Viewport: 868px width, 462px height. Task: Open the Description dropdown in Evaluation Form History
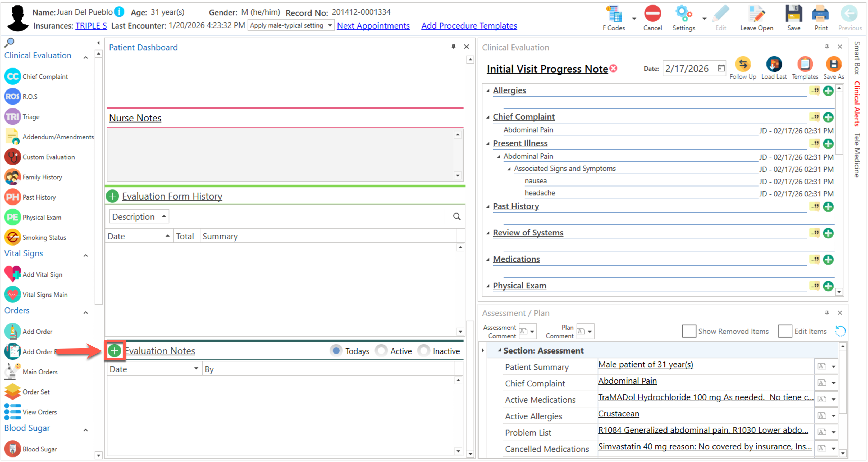[x=139, y=216]
